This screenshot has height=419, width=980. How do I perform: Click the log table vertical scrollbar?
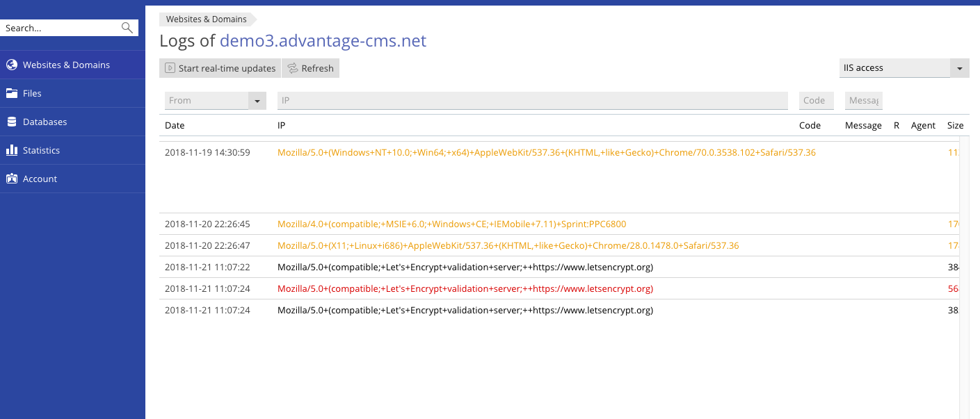[x=965, y=278]
